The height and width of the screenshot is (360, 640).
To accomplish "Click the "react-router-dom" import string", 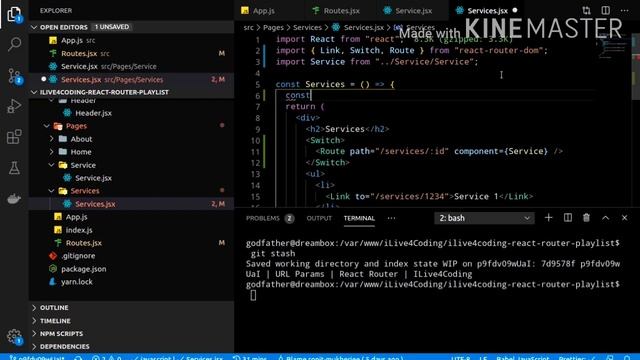I will (498, 51).
